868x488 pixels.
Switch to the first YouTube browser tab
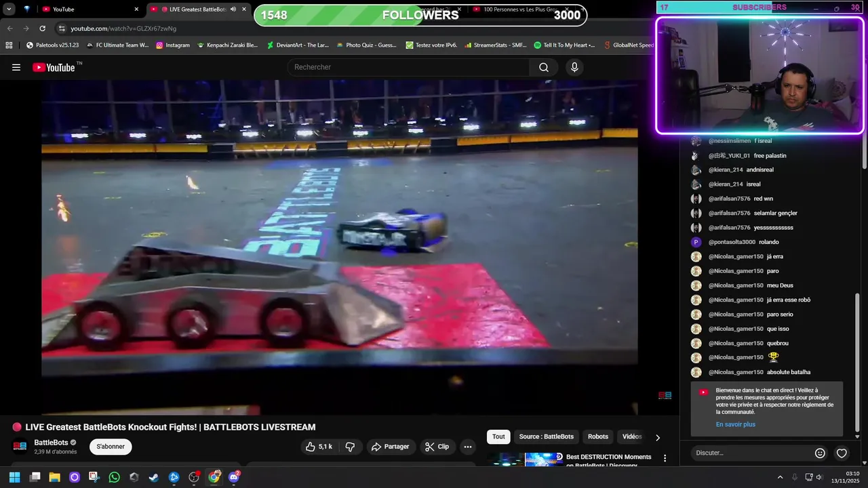point(88,9)
